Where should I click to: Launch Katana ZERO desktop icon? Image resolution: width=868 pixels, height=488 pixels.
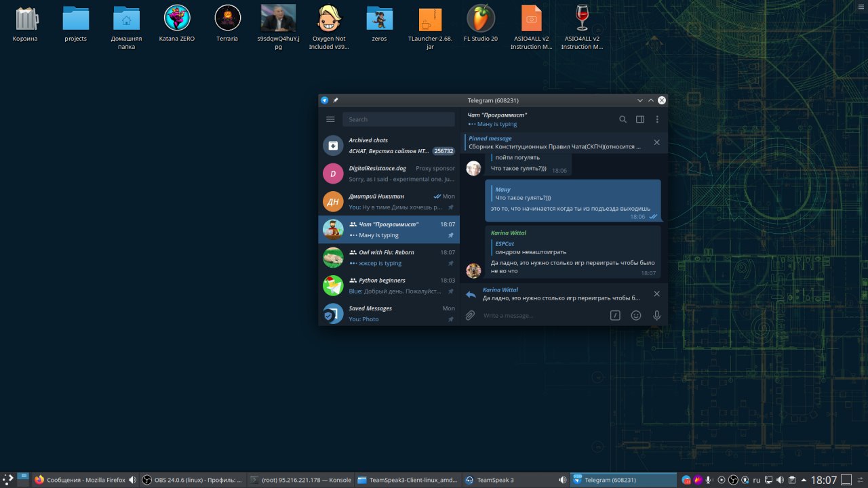click(177, 24)
